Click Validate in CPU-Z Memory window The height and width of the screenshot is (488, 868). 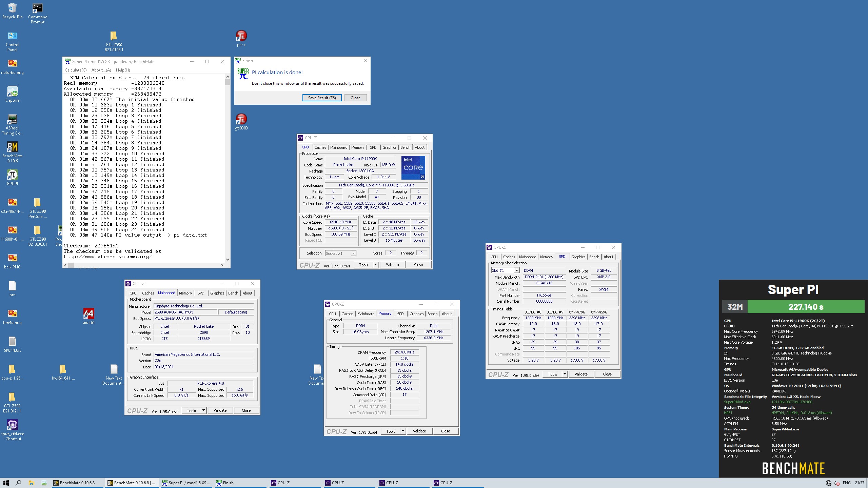coord(419,431)
